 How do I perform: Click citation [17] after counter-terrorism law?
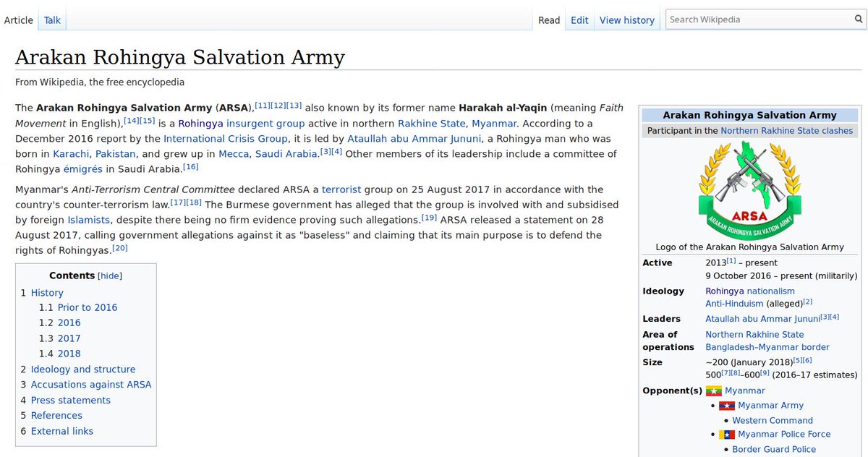click(x=177, y=202)
